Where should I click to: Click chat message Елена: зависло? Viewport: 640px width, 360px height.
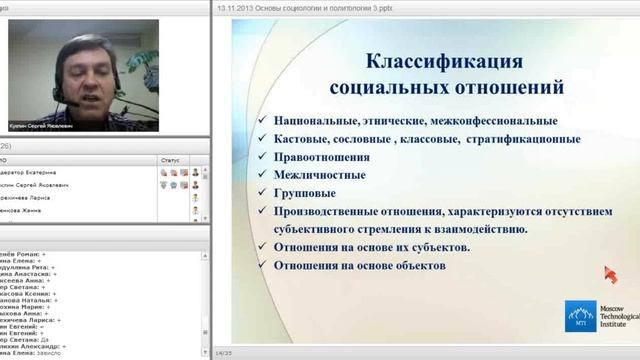tap(30, 353)
